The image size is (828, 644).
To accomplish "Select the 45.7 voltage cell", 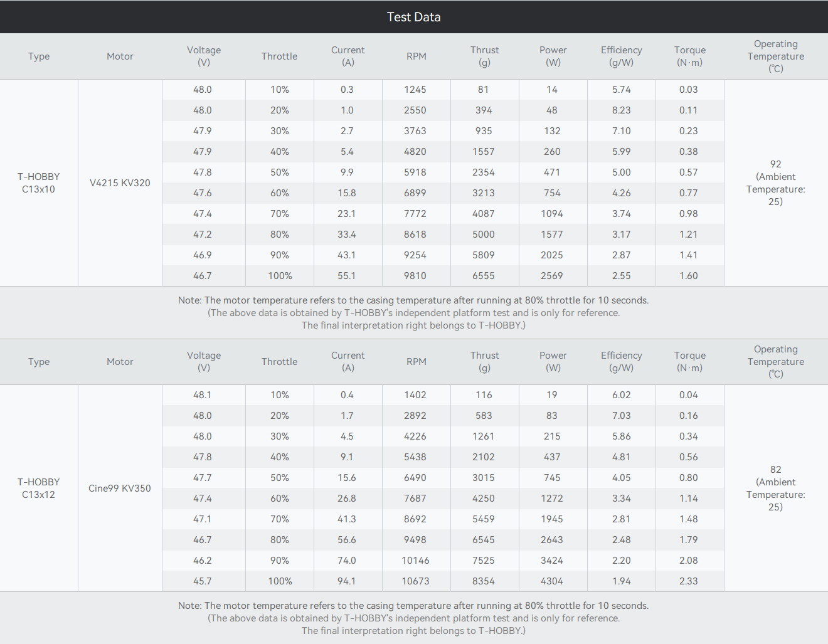I will tap(203, 581).
